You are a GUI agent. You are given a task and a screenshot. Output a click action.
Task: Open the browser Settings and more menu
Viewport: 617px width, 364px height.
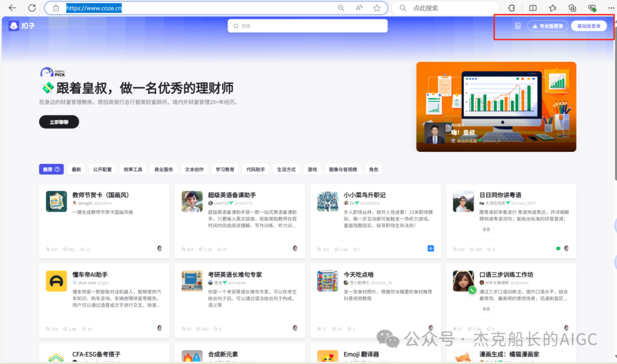click(611, 8)
